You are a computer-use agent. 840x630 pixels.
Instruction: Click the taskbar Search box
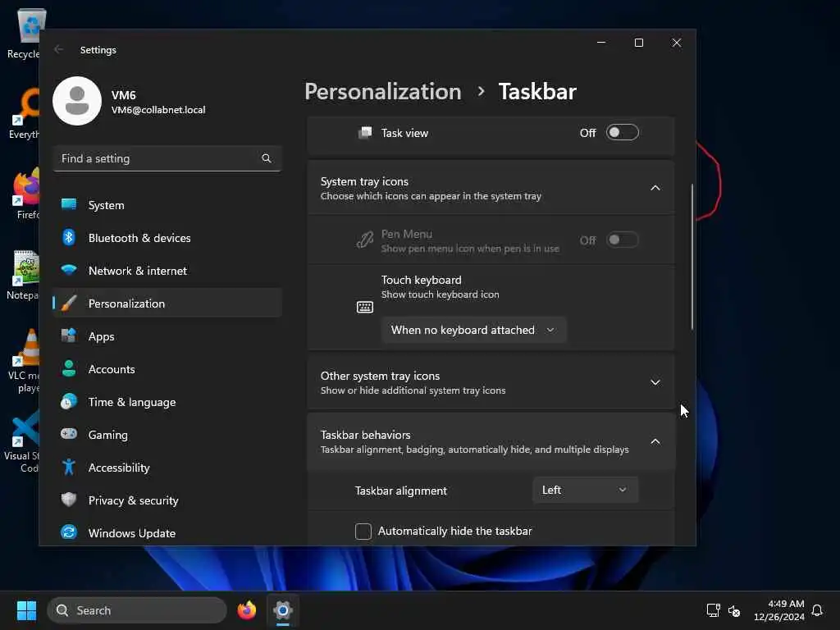(137, 610)
